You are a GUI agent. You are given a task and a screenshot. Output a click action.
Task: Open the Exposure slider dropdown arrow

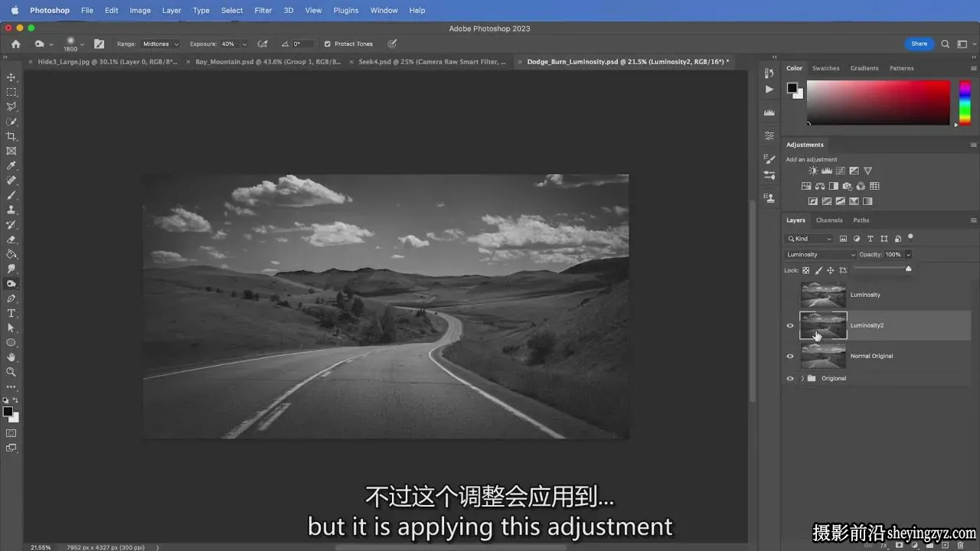click(x=245, y=44)
